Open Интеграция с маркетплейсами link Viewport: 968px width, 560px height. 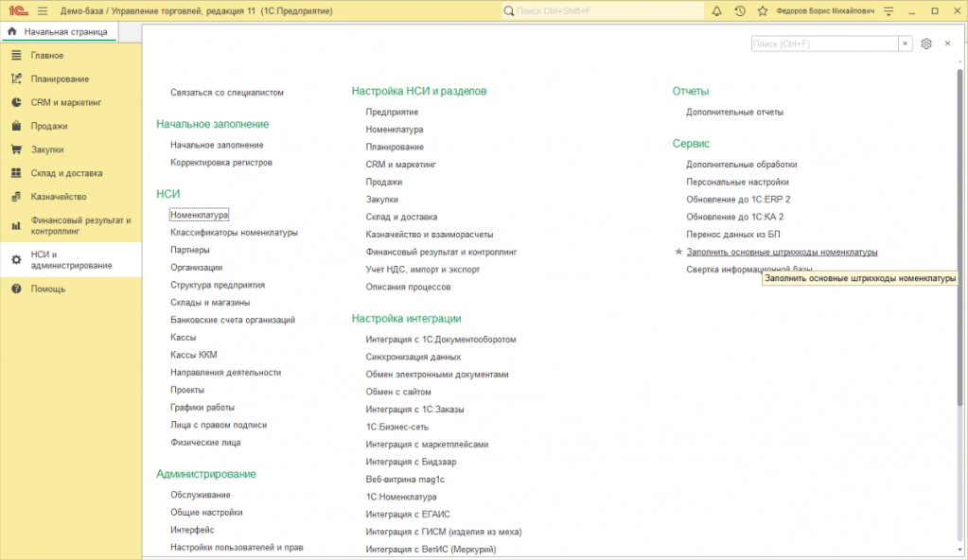click(x=427, y=445)
